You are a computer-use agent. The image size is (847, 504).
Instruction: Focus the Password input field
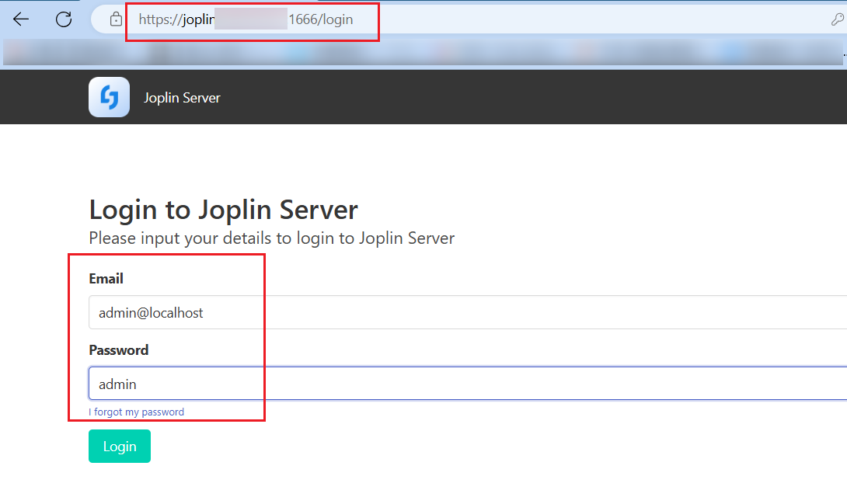[x=466, y=384]
